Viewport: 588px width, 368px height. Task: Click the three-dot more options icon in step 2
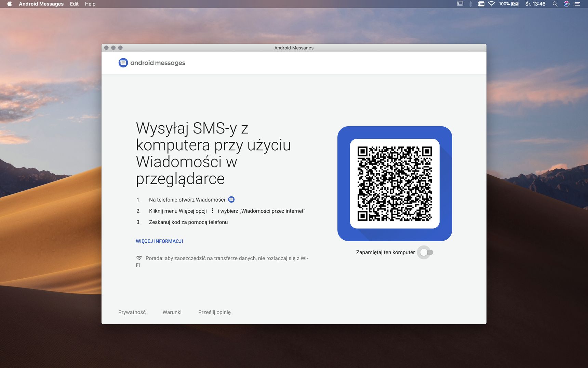tap(212, 211)
